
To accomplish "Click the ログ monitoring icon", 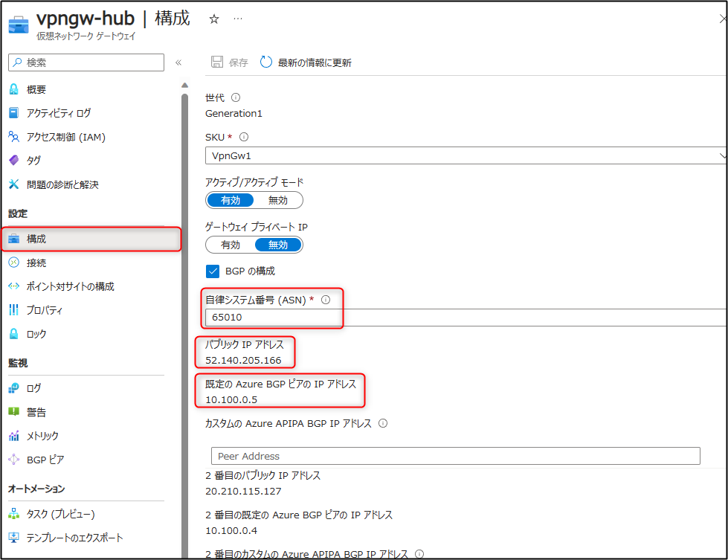I will pyautogui.click(x=14, y=388).
